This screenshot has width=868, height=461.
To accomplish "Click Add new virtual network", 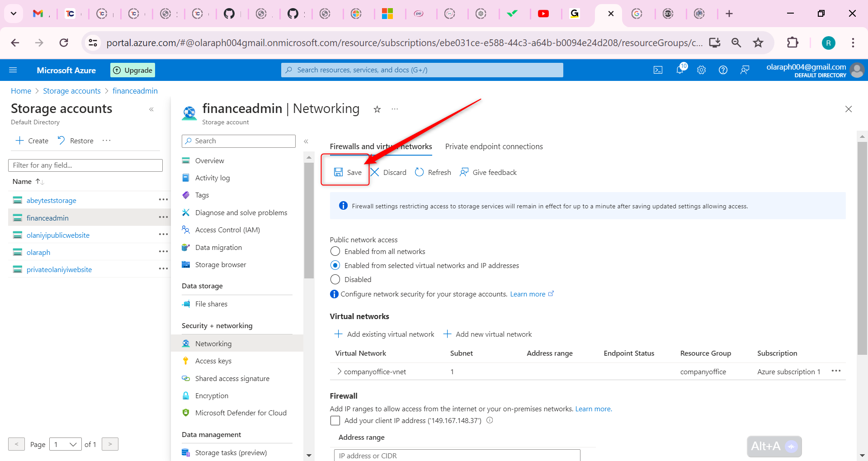I will point(487,334).
